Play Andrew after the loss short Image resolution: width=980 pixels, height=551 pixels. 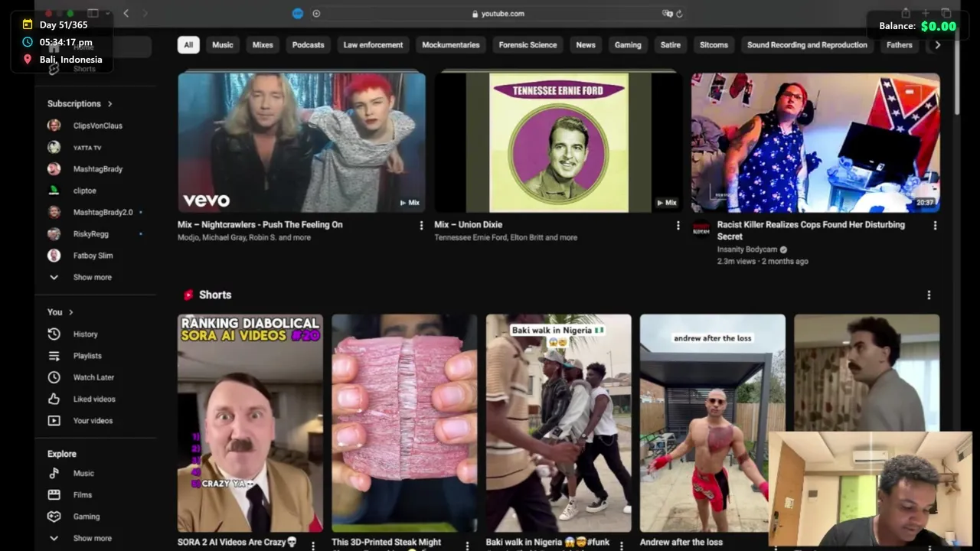(713, 422)
